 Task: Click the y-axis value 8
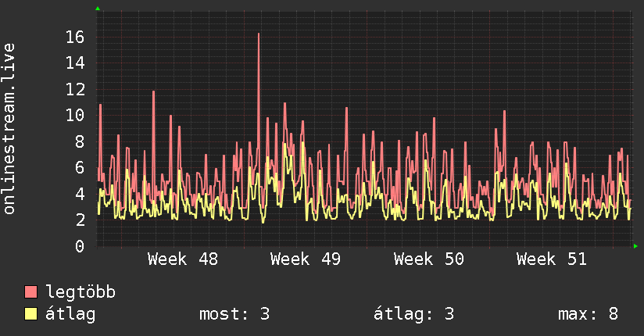[x=80, y=141]
